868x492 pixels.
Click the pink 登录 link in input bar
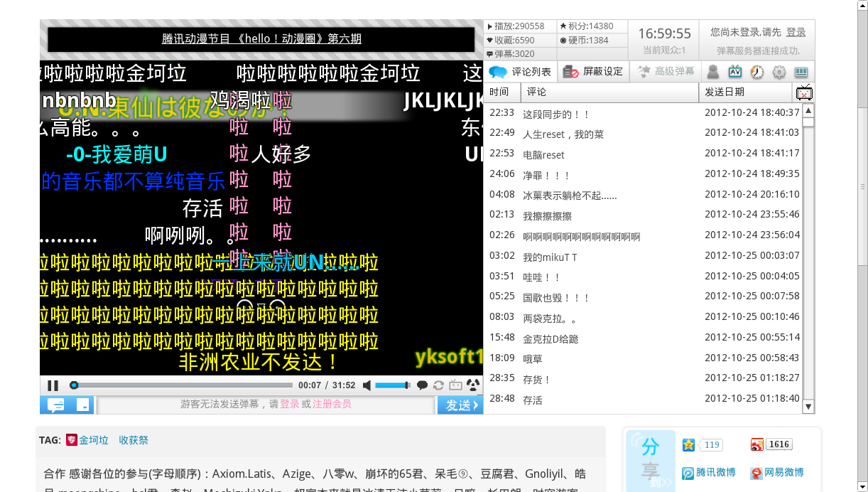pos(289,404)
